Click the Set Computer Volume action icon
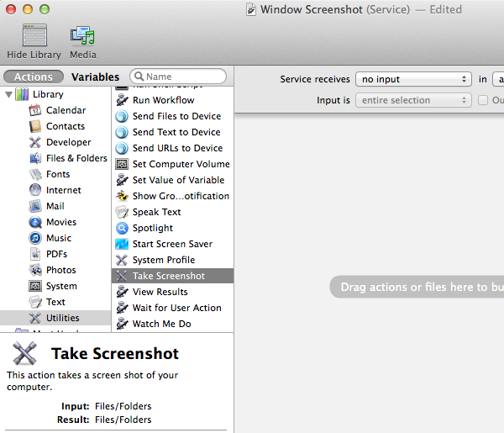This screenshot has width=504, height=433. pos(122,164)
